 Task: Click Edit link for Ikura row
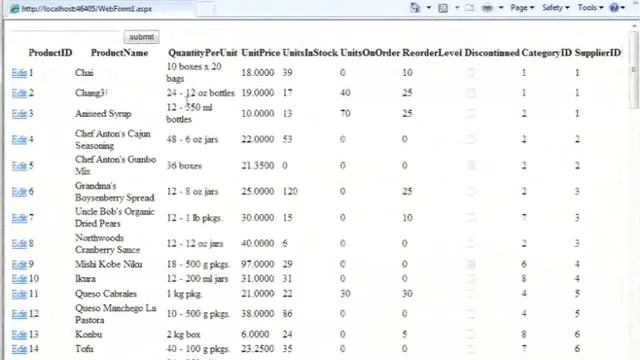19,279
